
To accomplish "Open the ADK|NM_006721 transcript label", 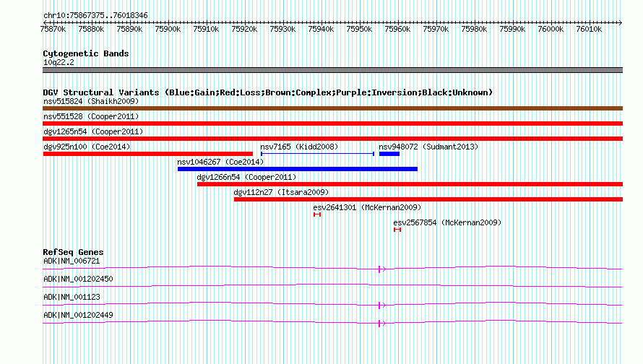I will click(x=72, y=261).
